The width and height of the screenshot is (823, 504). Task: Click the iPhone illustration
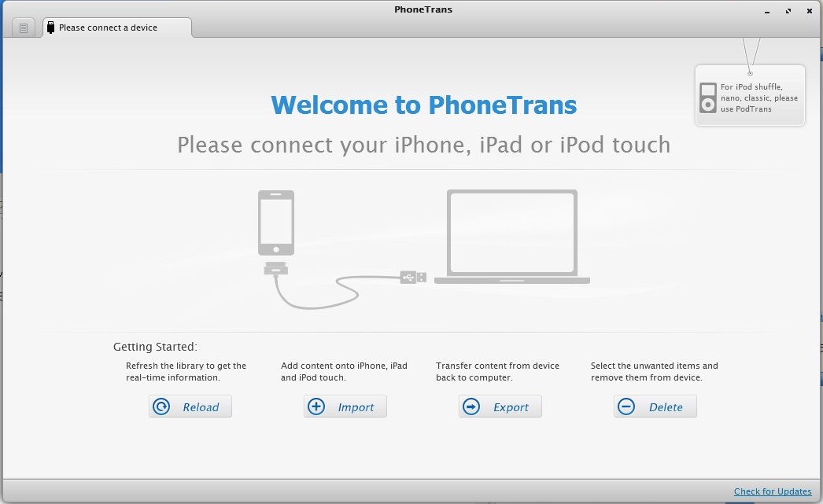[275, 223]
